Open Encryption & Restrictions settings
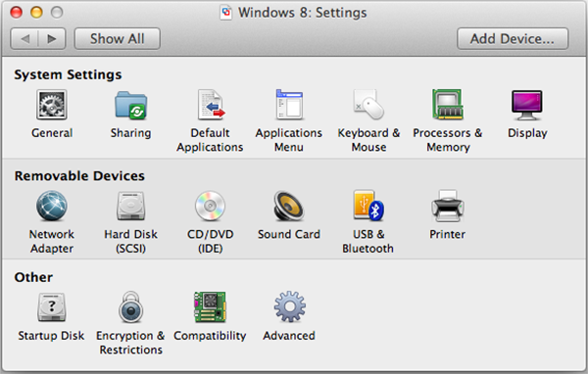 pos(131,306)
